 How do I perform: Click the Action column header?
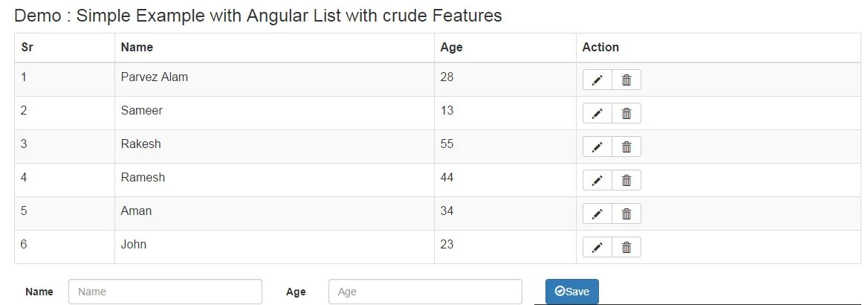pyautogui.click(x=600, y=47)
